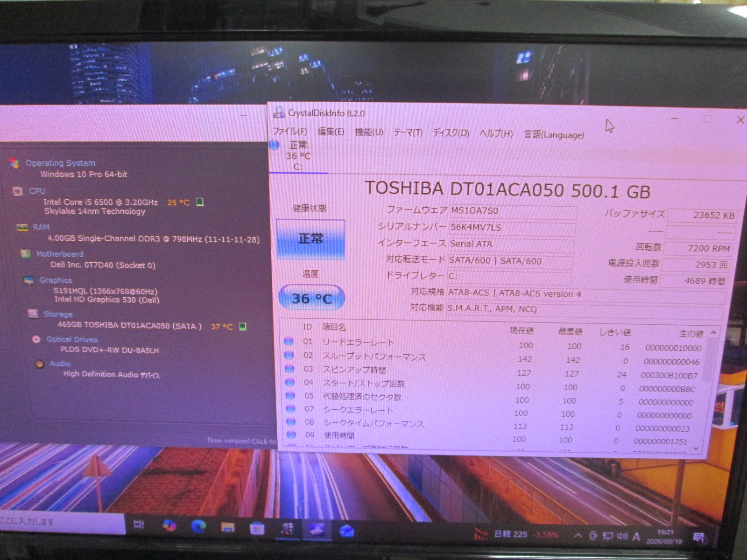Image resolution: width=747 pixels, height=560 pixels.
Task: Open the 機能(U) menu
Action: click(369, 133)
